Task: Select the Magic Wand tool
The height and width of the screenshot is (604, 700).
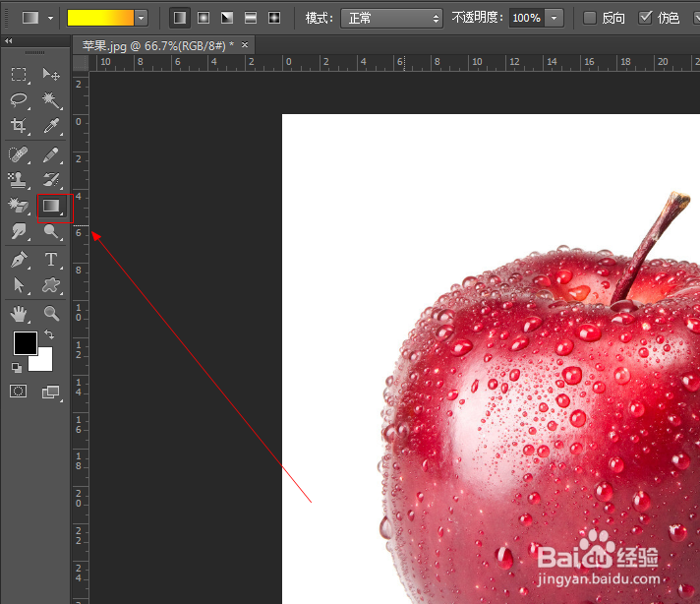Action: (x=51, y=100)
